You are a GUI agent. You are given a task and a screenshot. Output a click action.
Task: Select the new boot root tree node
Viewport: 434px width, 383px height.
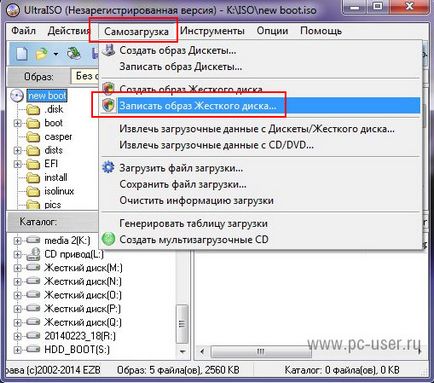[47, 96]
